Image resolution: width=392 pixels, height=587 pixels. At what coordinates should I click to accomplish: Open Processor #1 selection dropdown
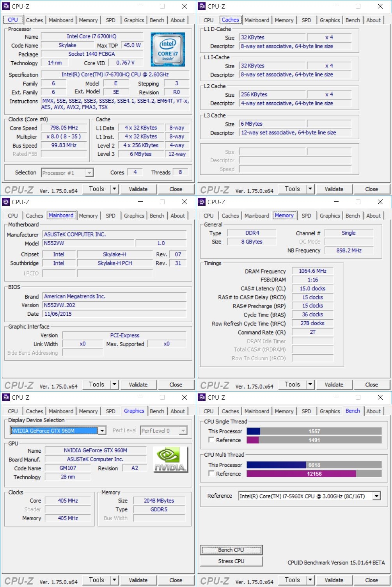click(x=89, y=173)
